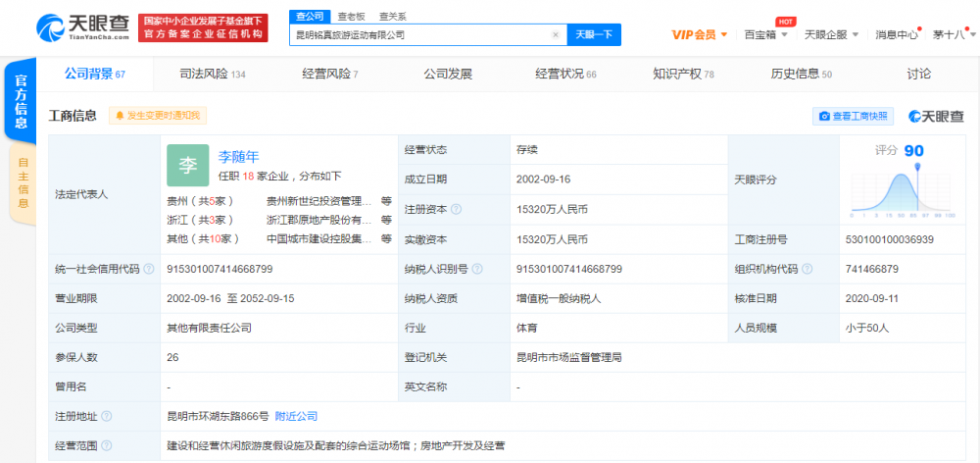The image size is (980, 463).
Task: Click the help icon beside 统一社会信用代码
Action: point(149,269)
